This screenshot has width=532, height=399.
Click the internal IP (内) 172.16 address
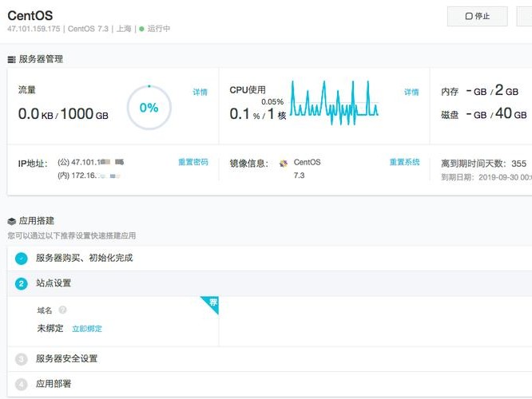(x=89, y=176)
